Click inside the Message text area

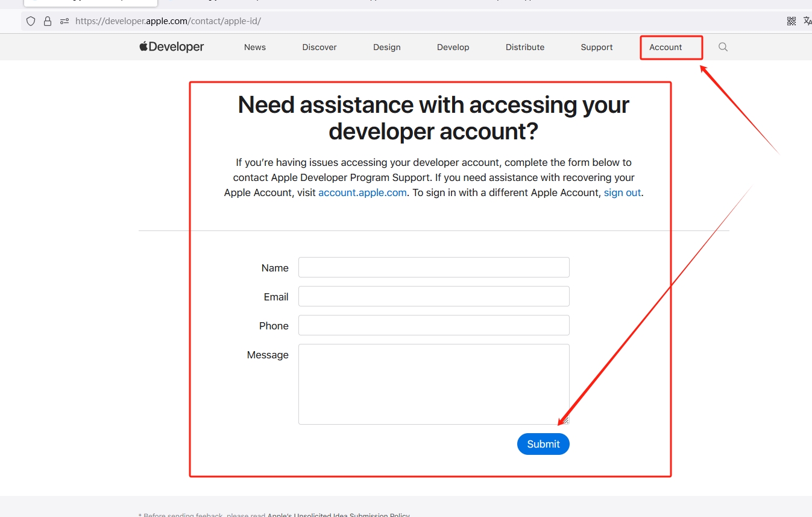pos(434,384)
